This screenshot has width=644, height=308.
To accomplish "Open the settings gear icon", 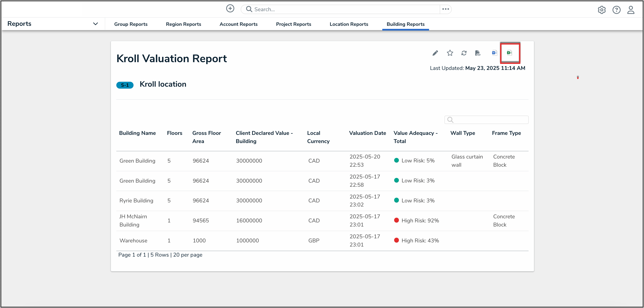I will tap(602, 10).
